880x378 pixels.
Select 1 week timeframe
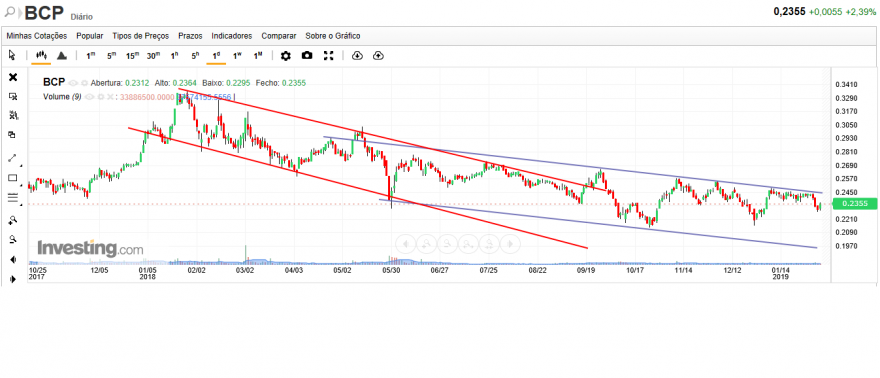[237, 56]
